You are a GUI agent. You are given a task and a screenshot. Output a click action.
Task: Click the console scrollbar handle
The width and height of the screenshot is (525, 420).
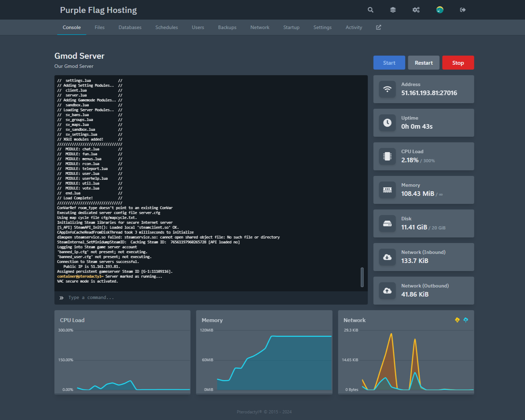[x=362, y=277]
